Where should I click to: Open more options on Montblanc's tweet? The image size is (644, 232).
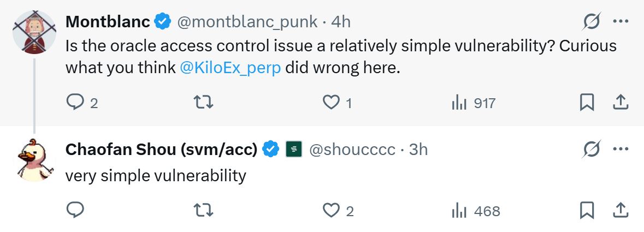[x=621, y=22]
